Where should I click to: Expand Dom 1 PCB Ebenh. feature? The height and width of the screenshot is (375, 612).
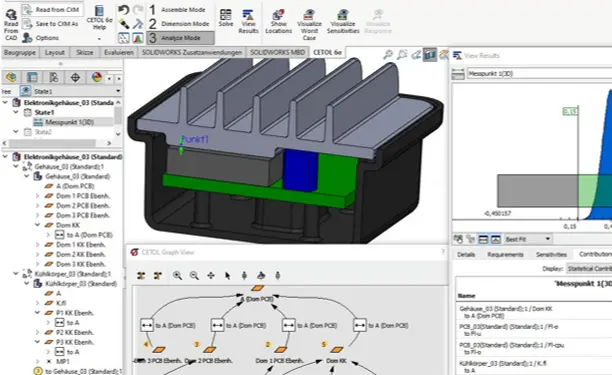click(x=37, y=196)
